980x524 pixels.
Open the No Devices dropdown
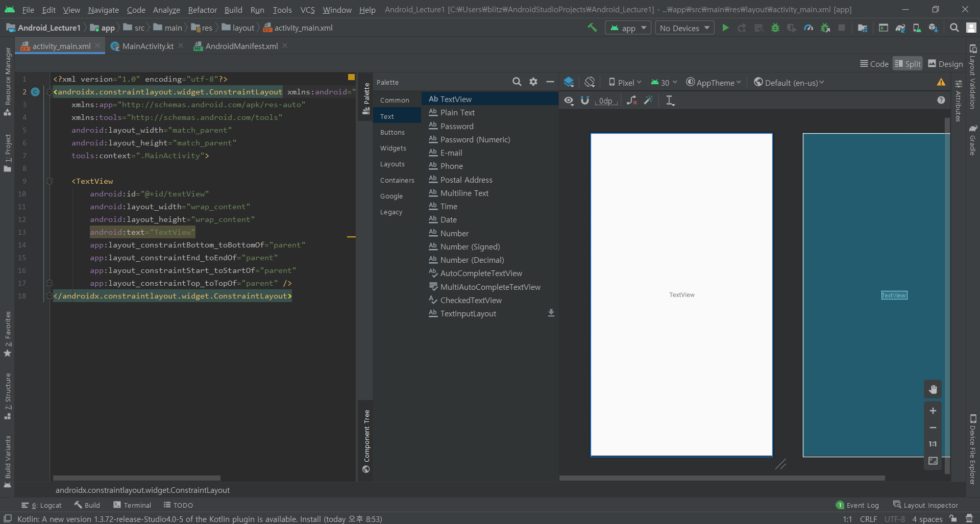click(684, 28)
